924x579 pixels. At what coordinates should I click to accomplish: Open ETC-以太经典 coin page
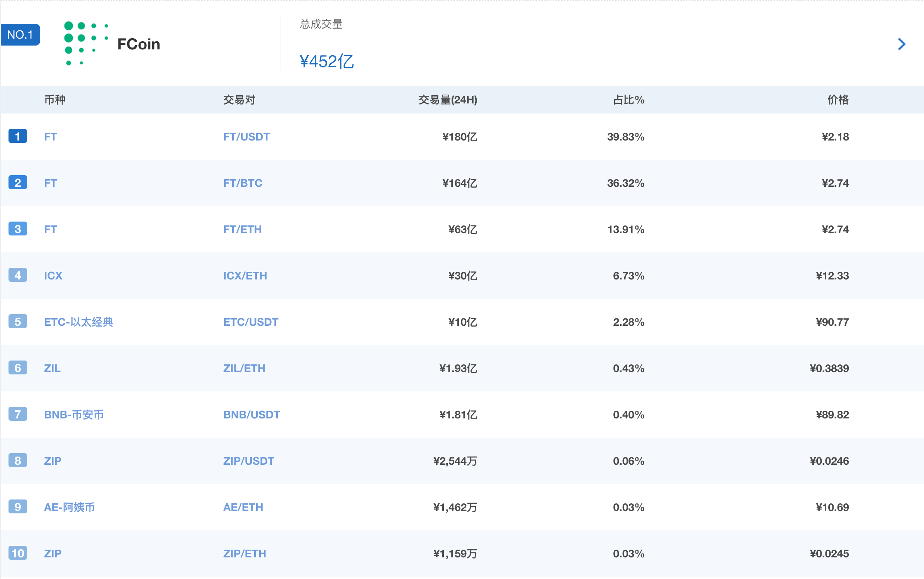click(x=78, y=322)
